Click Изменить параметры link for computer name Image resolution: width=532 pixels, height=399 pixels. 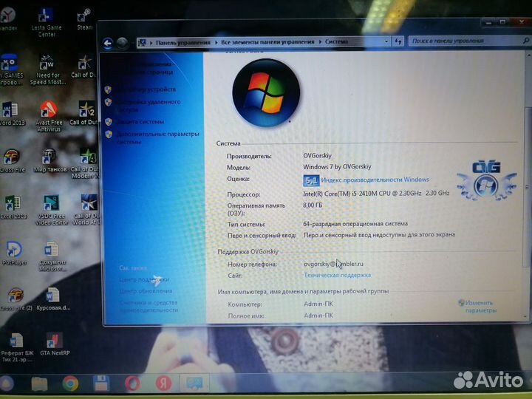pyautogui.click(x=479, y=303)
